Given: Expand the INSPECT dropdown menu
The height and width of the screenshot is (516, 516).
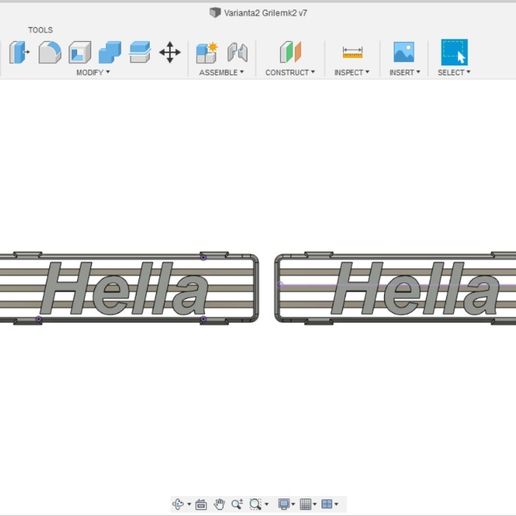Looking at the screenshot, I should tap(352, 72).
